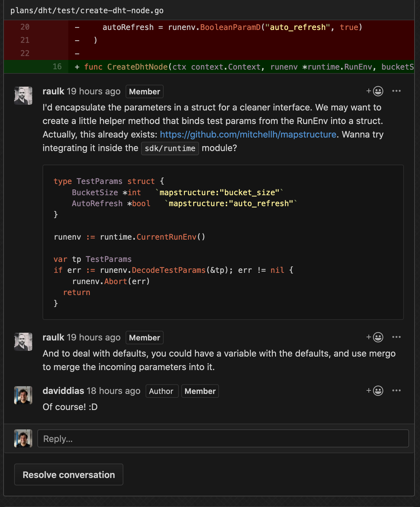
Task: Click 'runenv := runtime.CurrentRunEnv()' line
Action: tap(129, 237)
